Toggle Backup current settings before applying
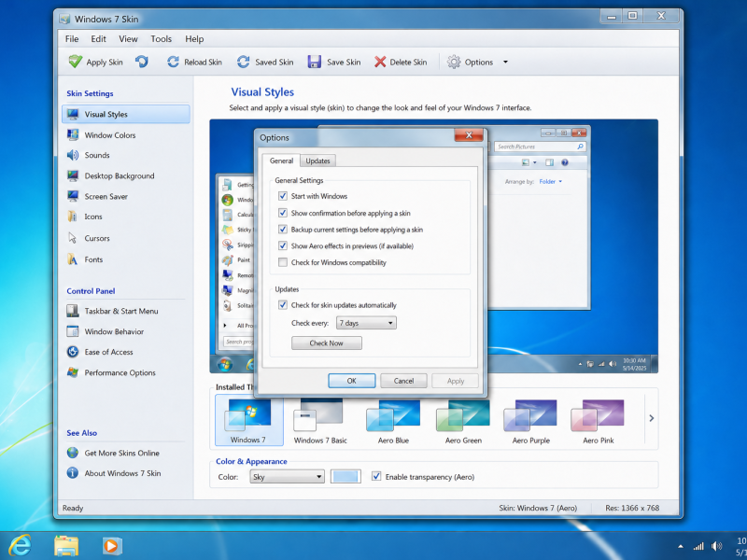Screen dimensions: 747x560 pos(283,230)
